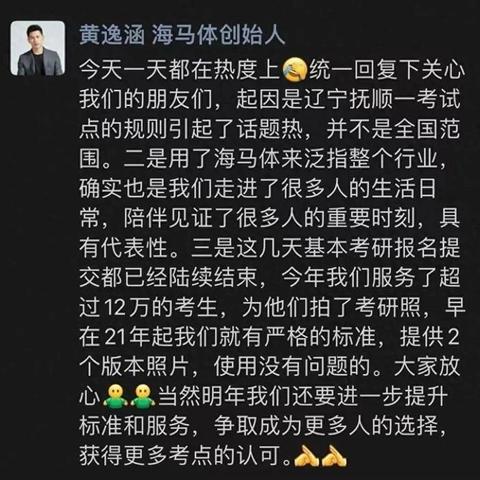Open the poster's profile avatar photo

tap(38, 48)
